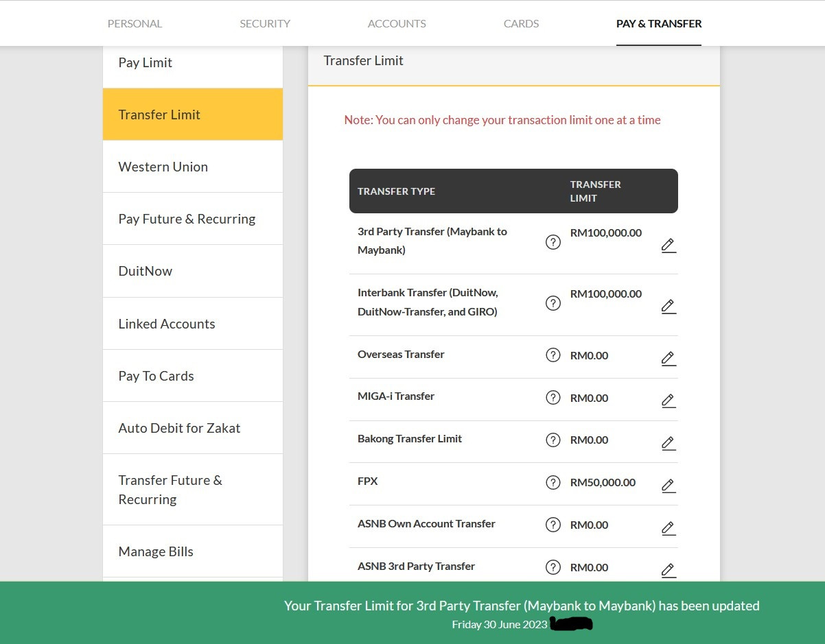Edit the 3rd Party Transfer limit pencil
The height and width of the screenshot is (644, 825).
click(x=669, y=246)
